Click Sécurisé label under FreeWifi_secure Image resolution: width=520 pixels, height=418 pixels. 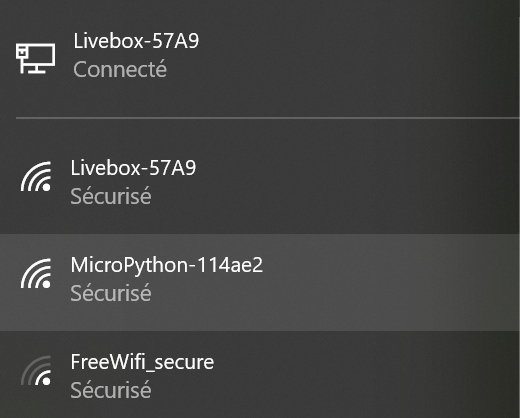point(111,390)
